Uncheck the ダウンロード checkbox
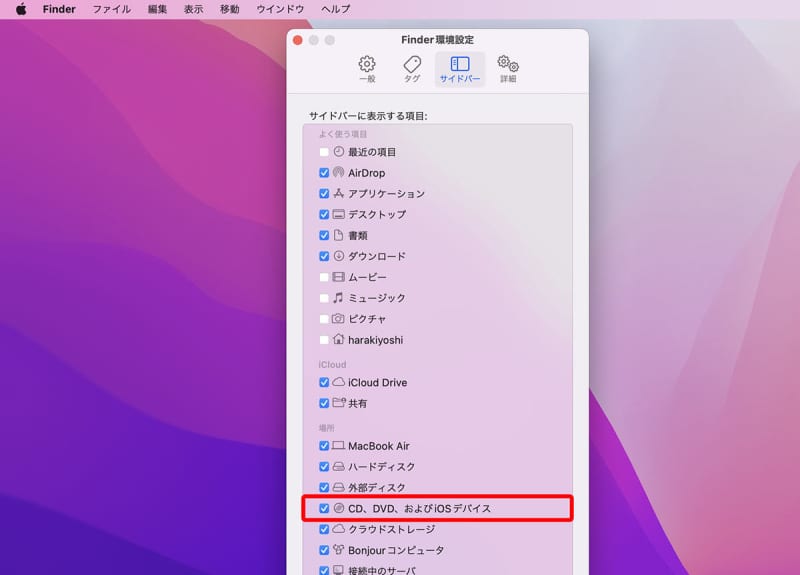 [x=324, y=256]
